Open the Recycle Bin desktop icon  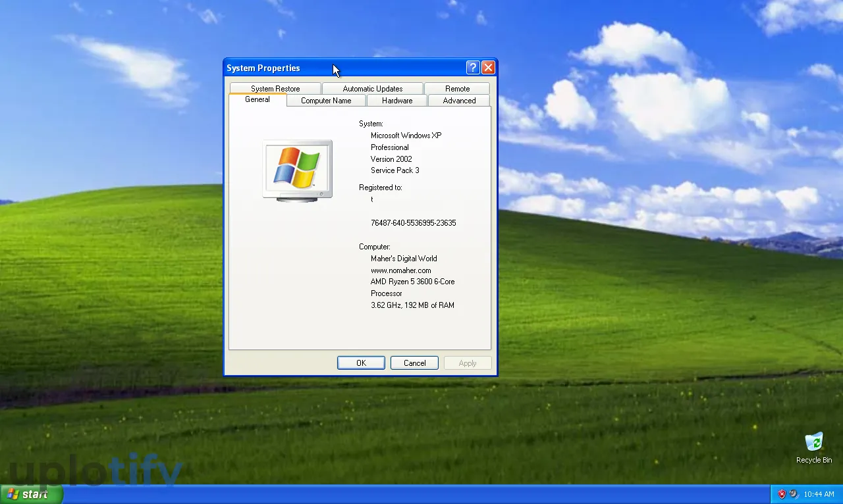814,447
